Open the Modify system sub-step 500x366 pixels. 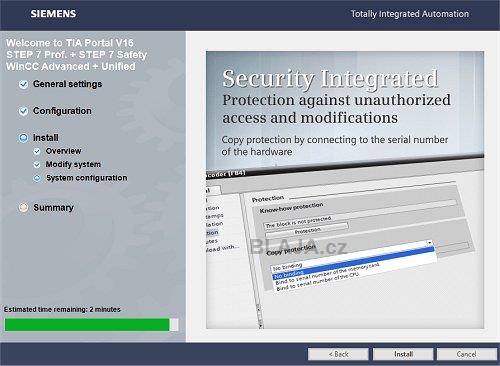(x=73, y=164)
